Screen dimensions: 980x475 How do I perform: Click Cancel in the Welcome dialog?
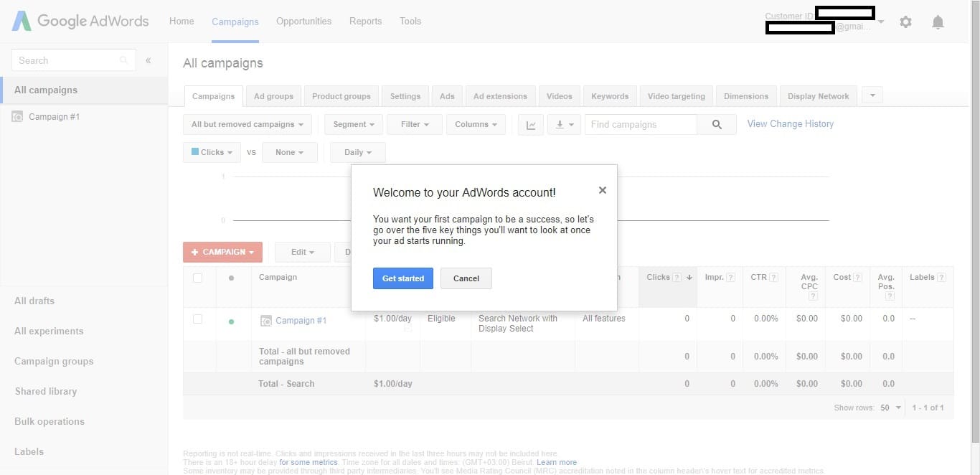coord(466,278)
